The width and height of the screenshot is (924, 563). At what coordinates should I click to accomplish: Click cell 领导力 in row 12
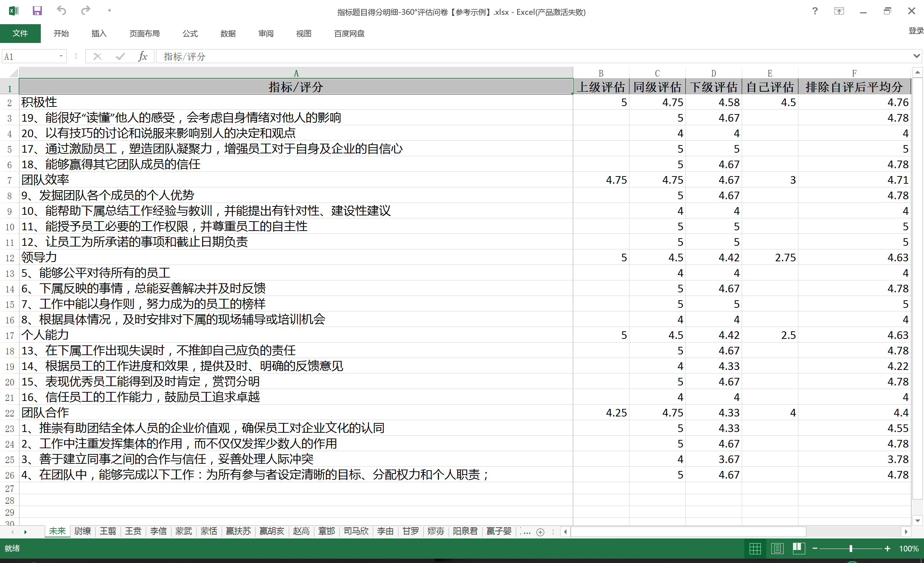point(296,258)
